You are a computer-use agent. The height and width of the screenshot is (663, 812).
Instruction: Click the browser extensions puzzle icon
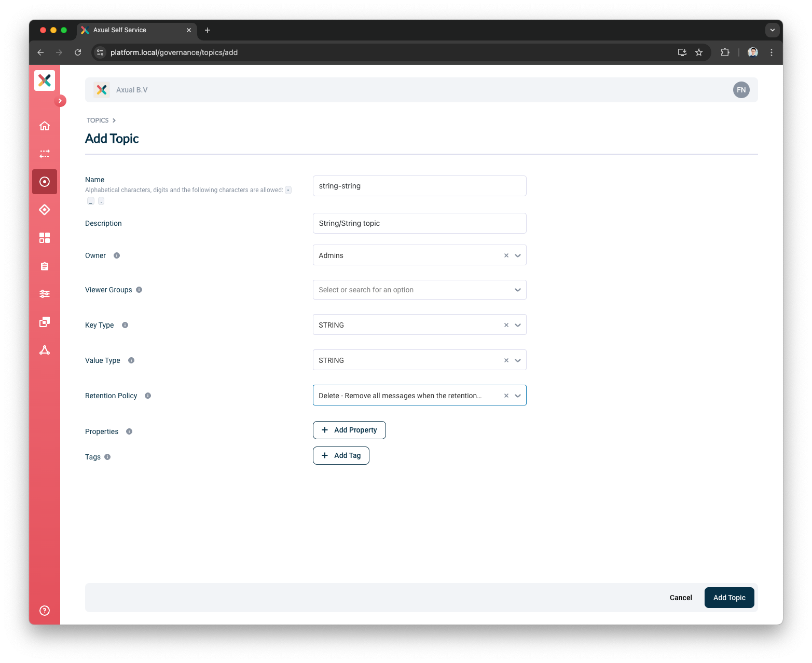[725, 52]
